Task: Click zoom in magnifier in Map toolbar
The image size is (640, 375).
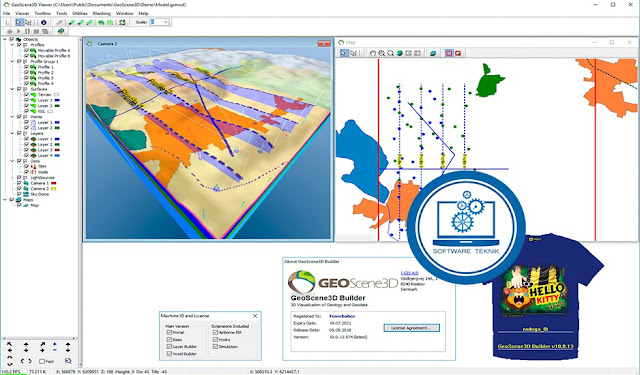Action: (382, 53)
